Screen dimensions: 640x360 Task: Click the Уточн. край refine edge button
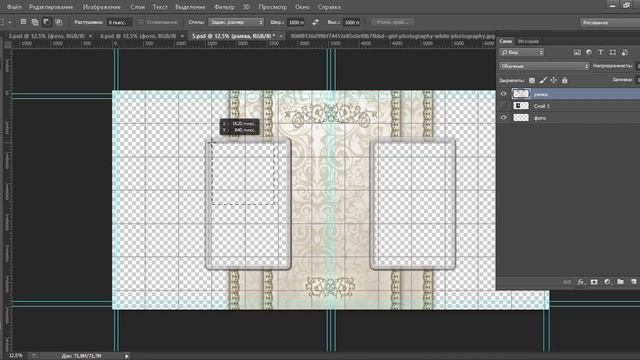[x=392, y=22]
